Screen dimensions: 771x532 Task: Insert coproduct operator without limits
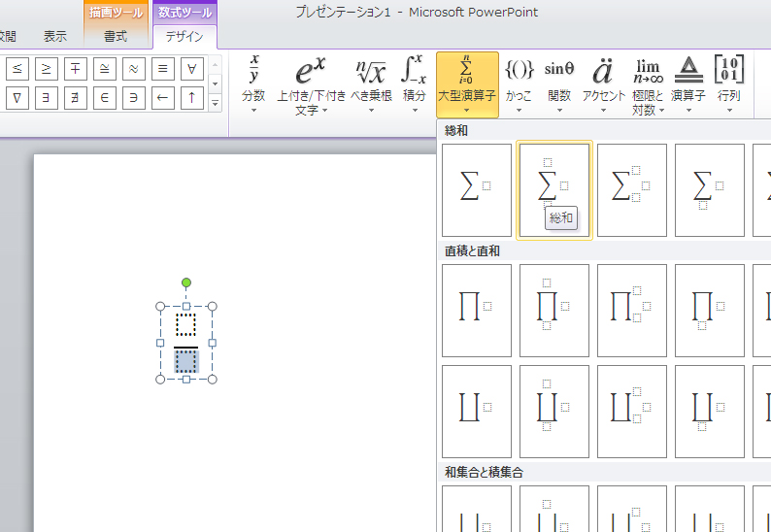(x=477, y=412)
